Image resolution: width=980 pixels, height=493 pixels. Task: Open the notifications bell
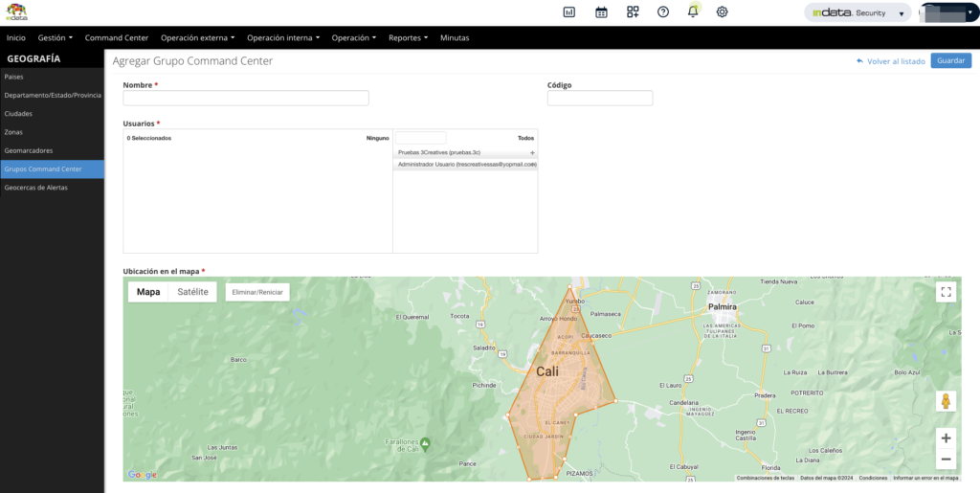(x=693, y=12)
